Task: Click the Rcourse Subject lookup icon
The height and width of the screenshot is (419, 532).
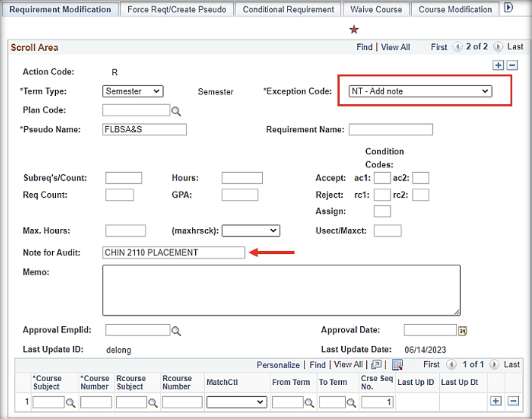Action: pyautogui.click(x=153, y=402)
